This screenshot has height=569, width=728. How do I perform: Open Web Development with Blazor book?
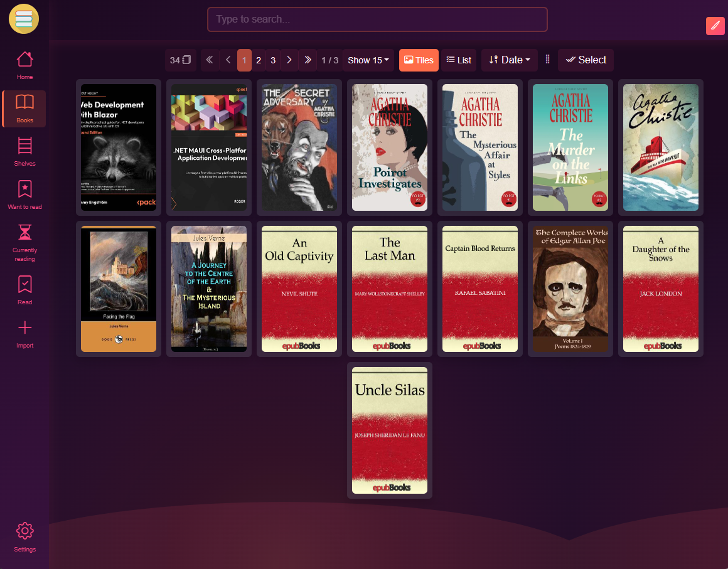(x=119, y=147)
